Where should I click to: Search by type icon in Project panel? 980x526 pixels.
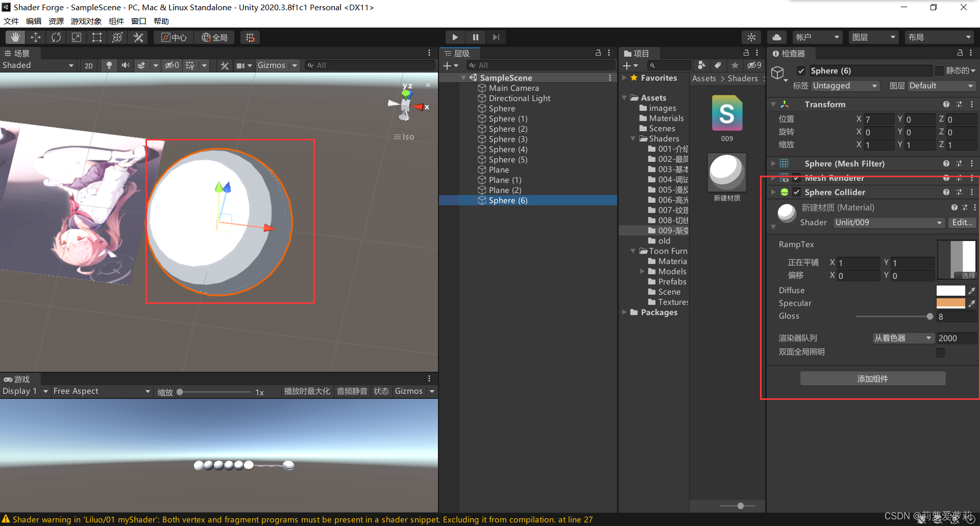pyautogui.click(x=702, y=65)
